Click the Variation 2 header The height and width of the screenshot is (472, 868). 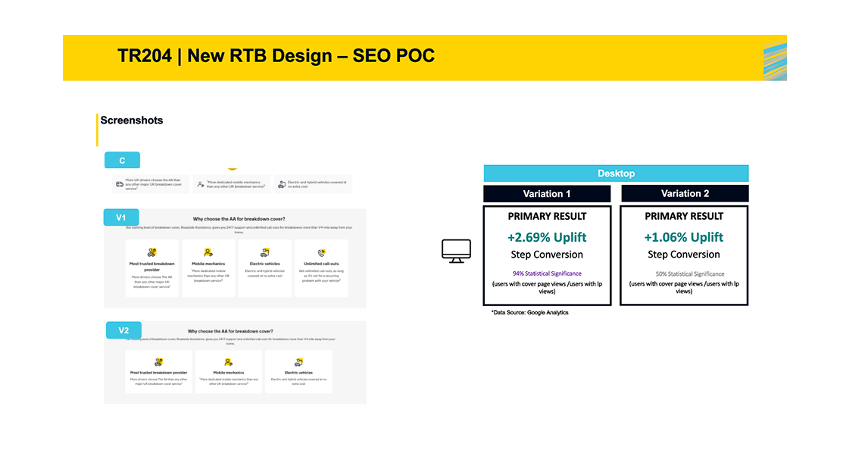(x=684, y=194)
